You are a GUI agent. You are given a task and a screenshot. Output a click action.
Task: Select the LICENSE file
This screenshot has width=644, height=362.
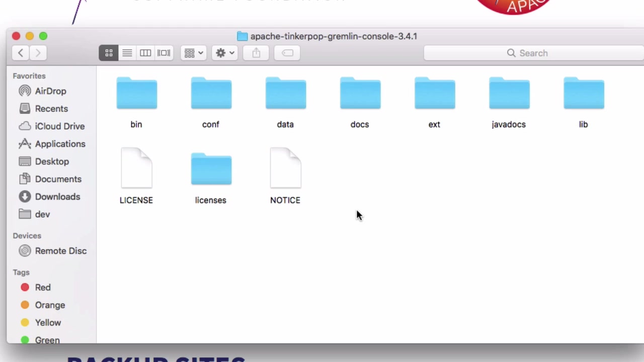click(136, 168)
